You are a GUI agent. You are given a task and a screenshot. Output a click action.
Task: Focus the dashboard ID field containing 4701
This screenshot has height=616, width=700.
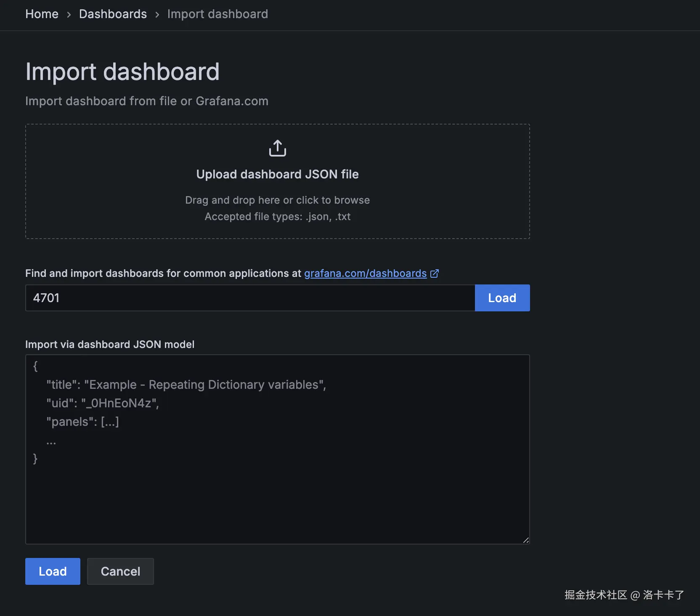point(250,298)
